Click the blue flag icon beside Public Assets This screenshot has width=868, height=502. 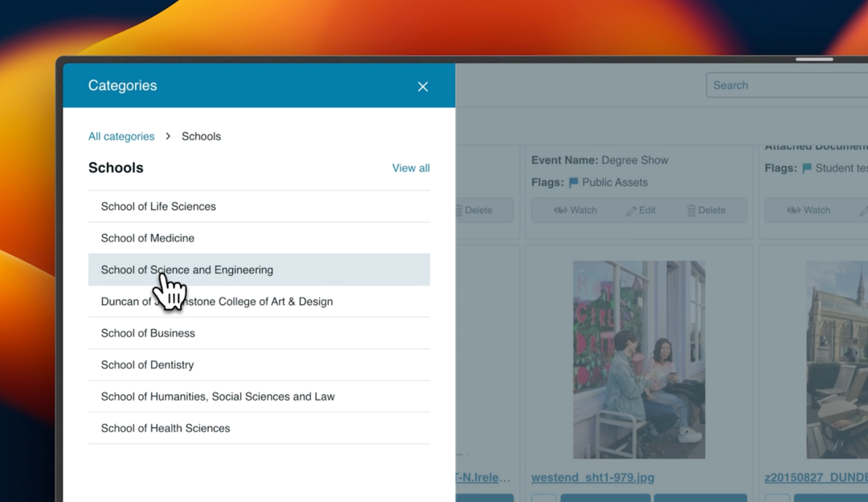click(574, 183)
